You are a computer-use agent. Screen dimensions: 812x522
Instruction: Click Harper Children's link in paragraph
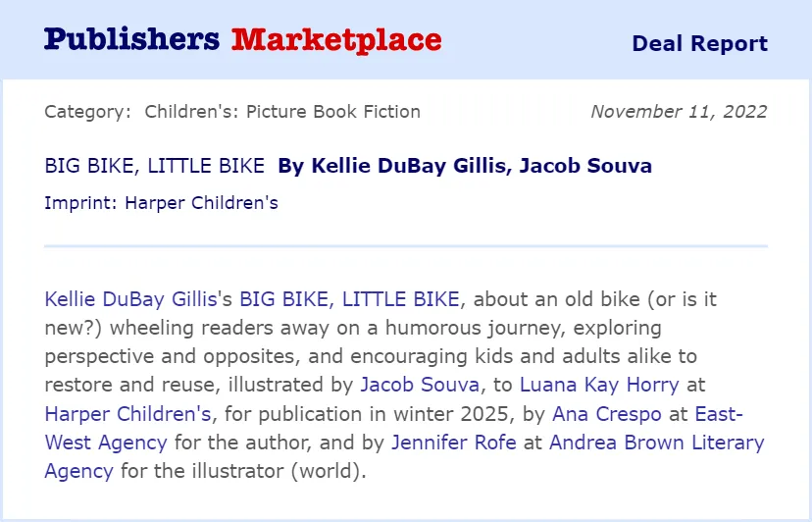[x=127, y=414]
